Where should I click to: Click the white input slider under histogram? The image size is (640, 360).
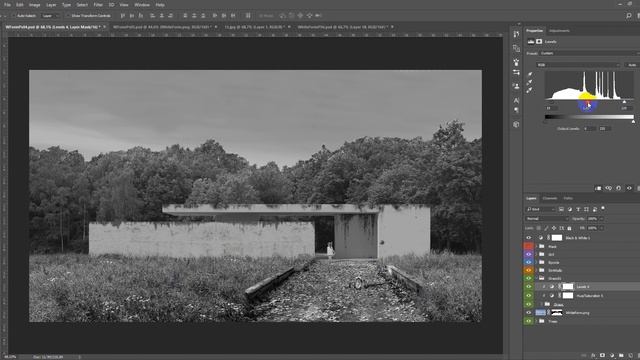pos(624,102)
